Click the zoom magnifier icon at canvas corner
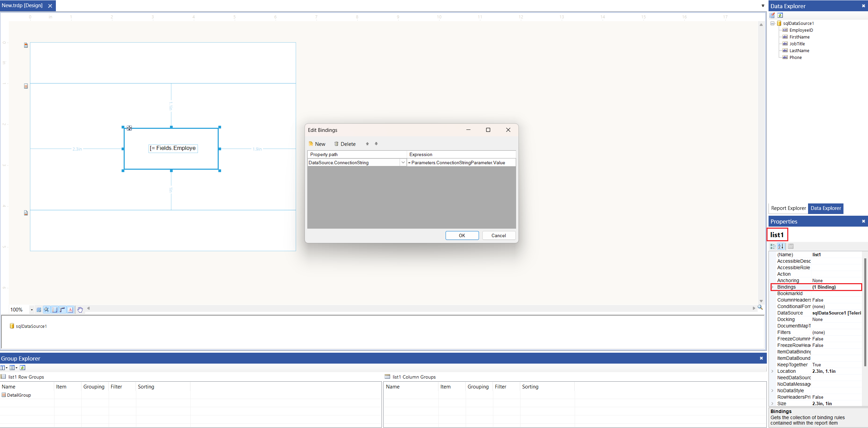This screenshot has height=428, width=868. (x=760, y=307)
